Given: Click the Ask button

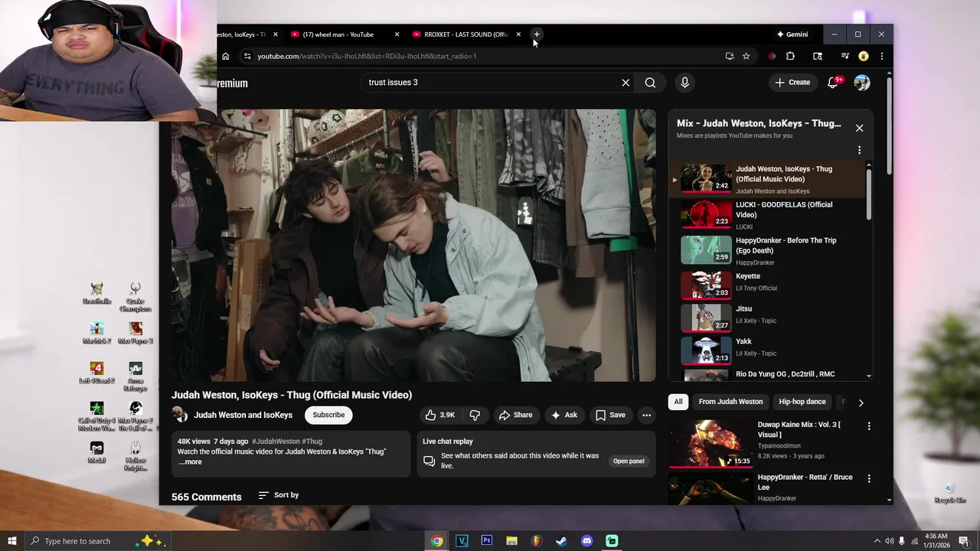Looking at the screenshot, I should [x=563, y=415].
